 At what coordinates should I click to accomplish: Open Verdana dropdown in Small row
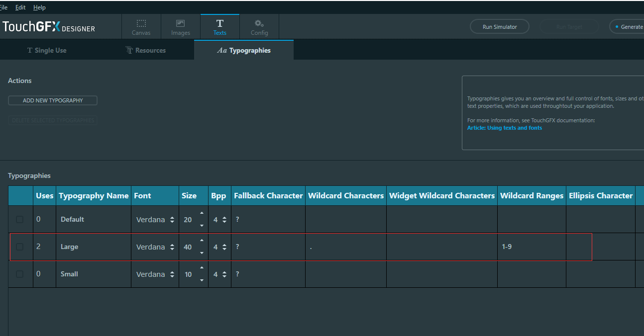[172, 274]
